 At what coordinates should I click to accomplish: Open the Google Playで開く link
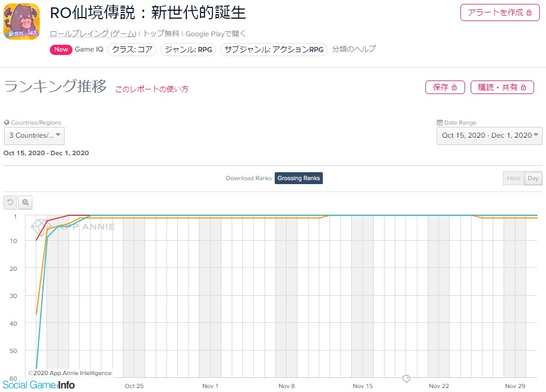[x=216, y=34]
